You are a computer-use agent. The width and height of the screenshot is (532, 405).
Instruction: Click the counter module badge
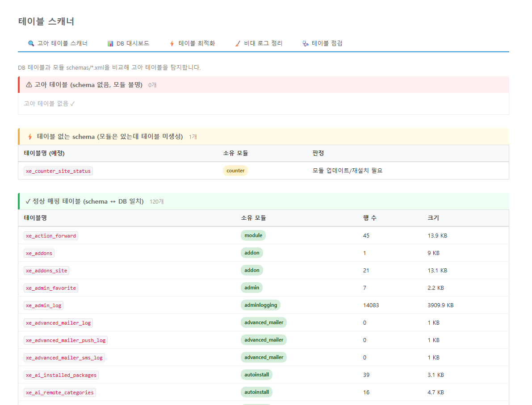[235, 171]
